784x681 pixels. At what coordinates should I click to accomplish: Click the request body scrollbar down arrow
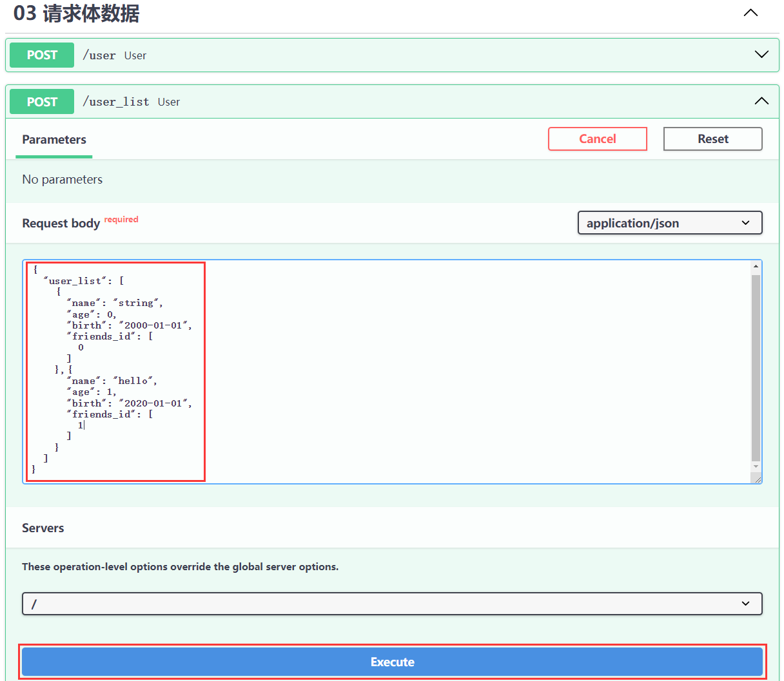(756, 466)
